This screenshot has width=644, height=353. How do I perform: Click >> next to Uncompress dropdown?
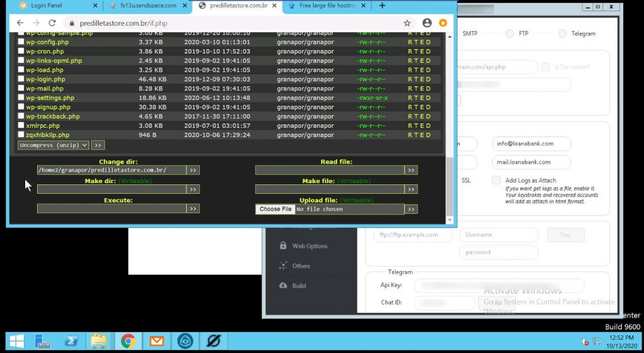[97, 145]
